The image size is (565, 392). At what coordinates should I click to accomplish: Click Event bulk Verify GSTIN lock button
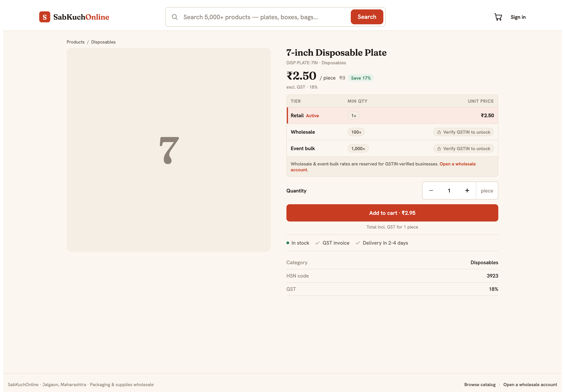coord(463,149)
